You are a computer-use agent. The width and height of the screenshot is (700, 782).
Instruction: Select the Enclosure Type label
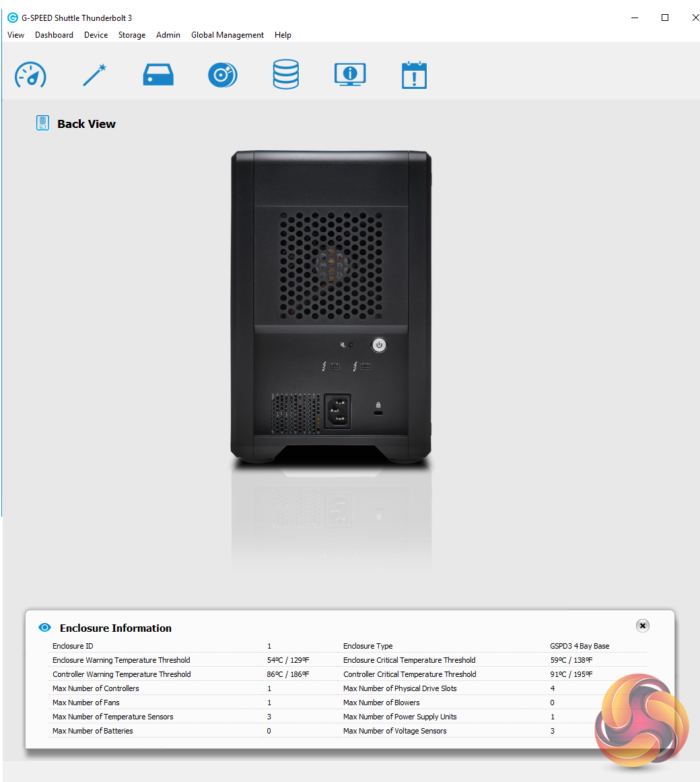tap(367, 646)
